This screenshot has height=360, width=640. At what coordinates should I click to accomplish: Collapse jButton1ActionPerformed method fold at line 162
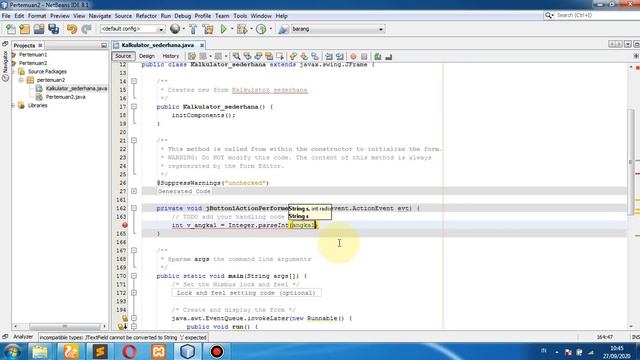tap(134, 208)
